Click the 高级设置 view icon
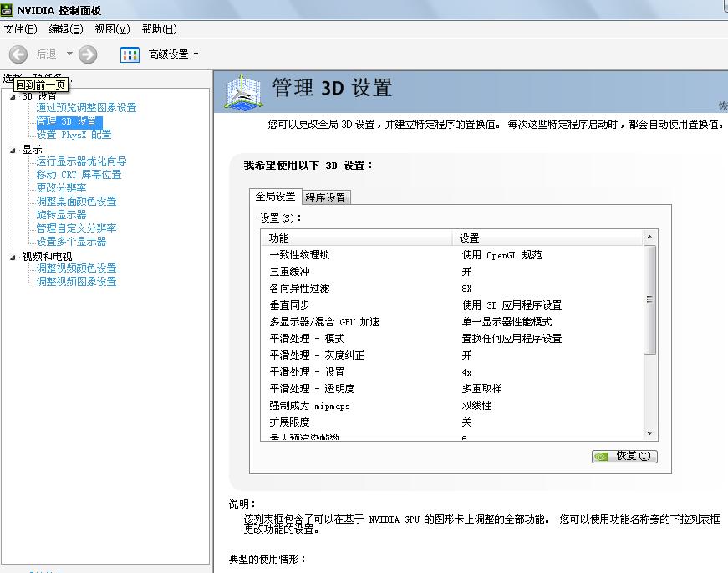This screenshot has height=573, width=728. click(130, 54)
